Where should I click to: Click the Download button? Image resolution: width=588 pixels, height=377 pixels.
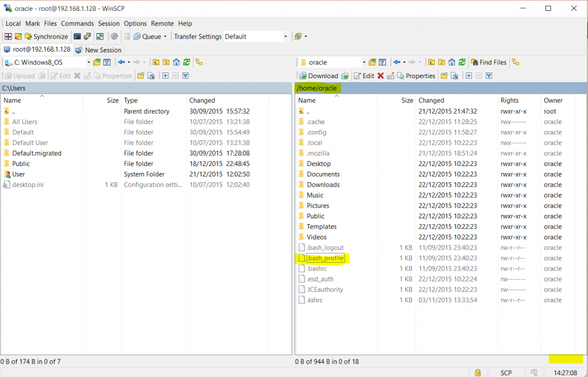318,76
